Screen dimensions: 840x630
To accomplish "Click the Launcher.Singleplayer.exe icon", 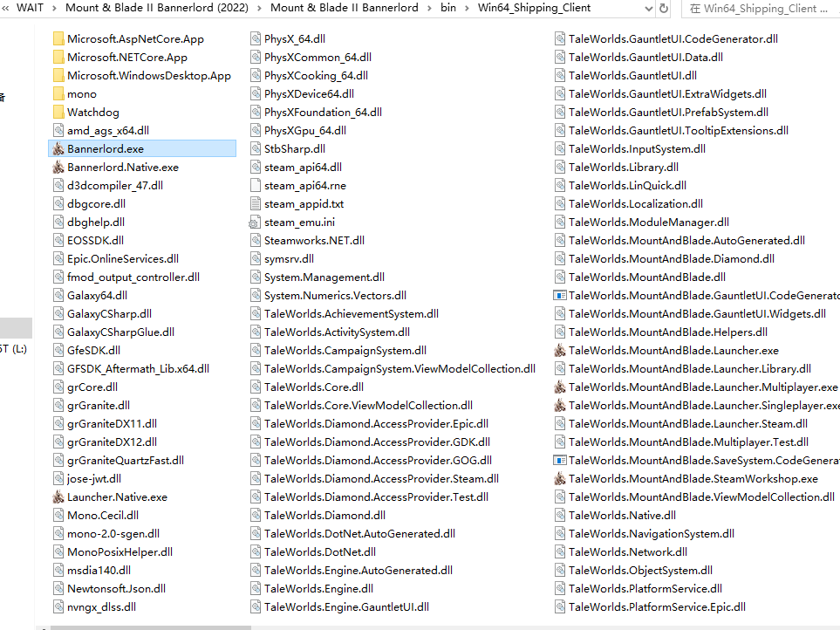I will (x=560, y=406).
